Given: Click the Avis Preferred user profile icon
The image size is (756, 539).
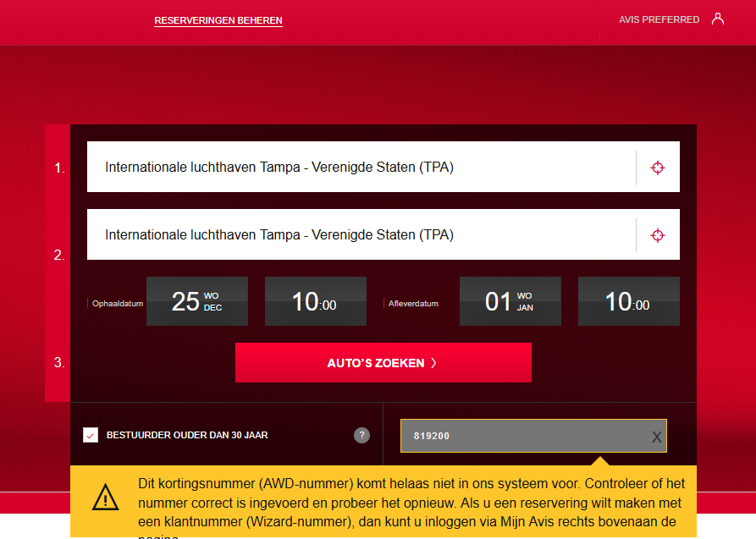Looking at the screenshot, I should 718,19.
